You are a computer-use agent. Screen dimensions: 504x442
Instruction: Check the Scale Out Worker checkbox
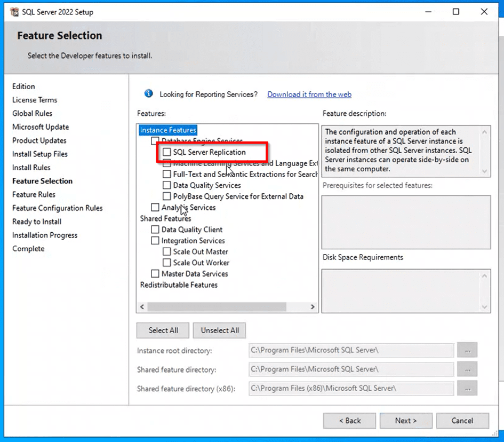coord(166,263)
